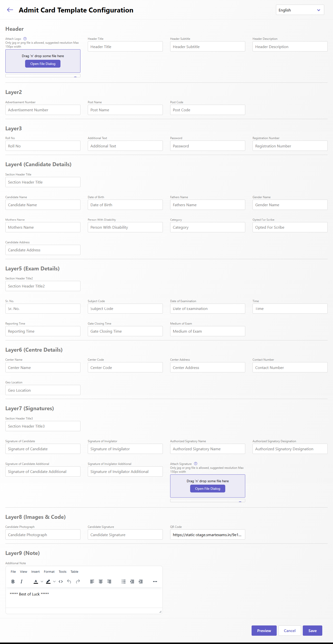Focus the Header Title input field
Screen dimensions: 333x644
coord(125,47)
